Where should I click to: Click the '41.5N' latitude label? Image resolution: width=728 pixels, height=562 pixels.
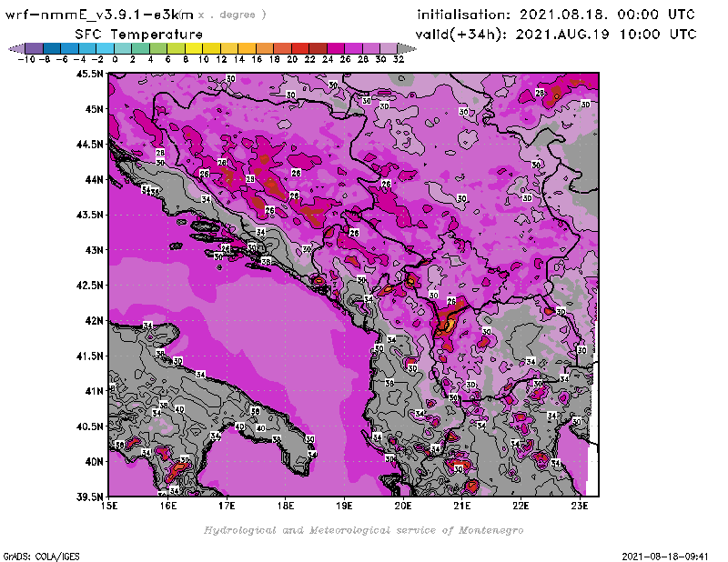click(x=89, y=356)
